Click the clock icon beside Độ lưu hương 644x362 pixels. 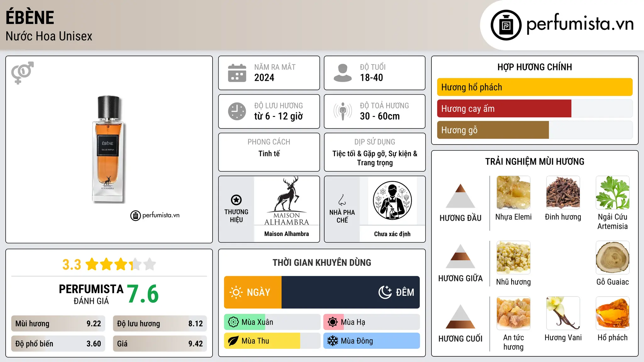click(237, 111)
